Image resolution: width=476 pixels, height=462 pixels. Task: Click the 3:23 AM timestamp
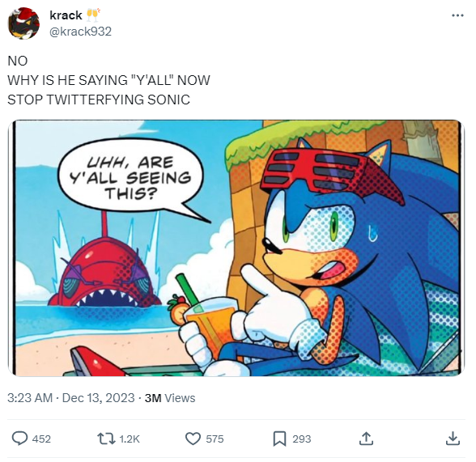click(x=30, y=398)
